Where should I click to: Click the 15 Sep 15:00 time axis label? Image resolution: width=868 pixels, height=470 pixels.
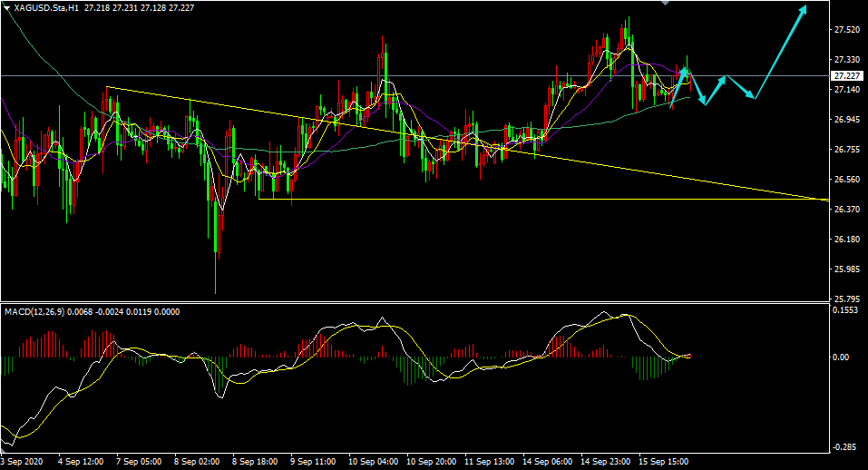663,461
